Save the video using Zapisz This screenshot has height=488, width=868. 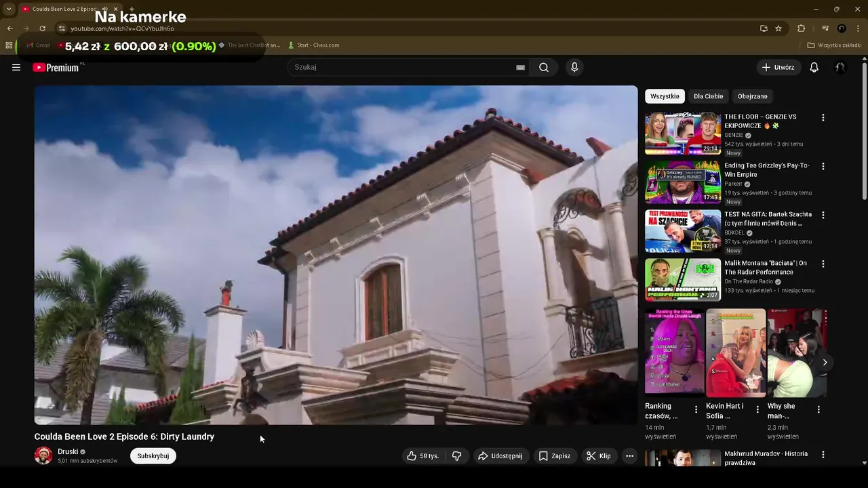[555, 456]
